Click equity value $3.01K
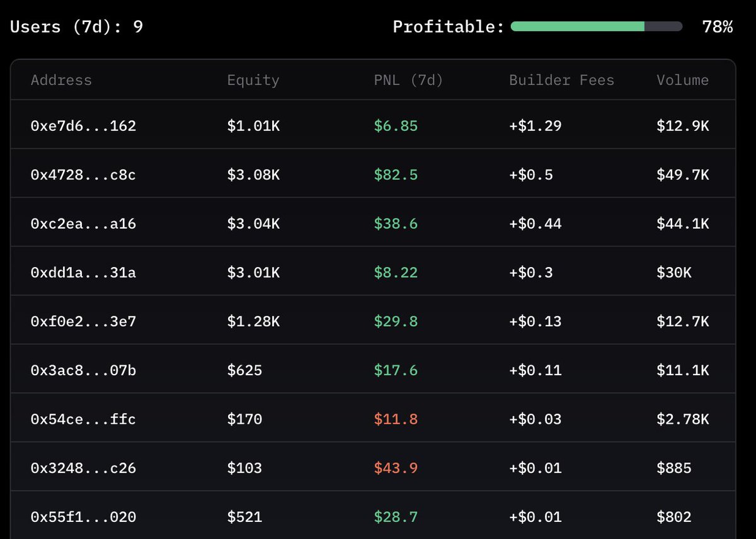 pyautogui.click(x=253, y=273)
